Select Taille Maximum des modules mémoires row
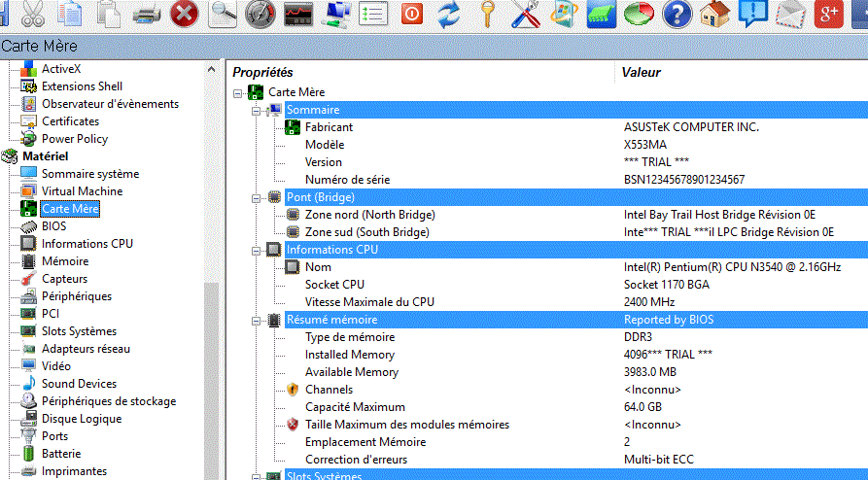 click(407, 425)
